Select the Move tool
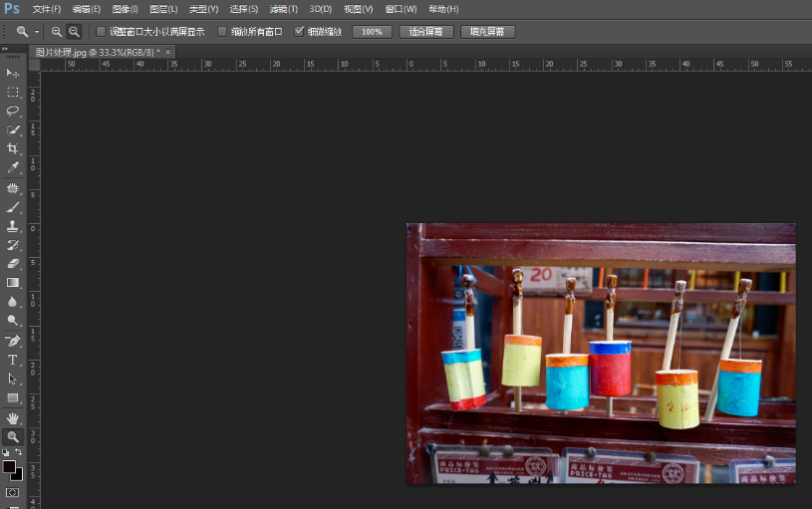Image resolution: width=812 pixels, height=509 pixels. coord(13,74)
